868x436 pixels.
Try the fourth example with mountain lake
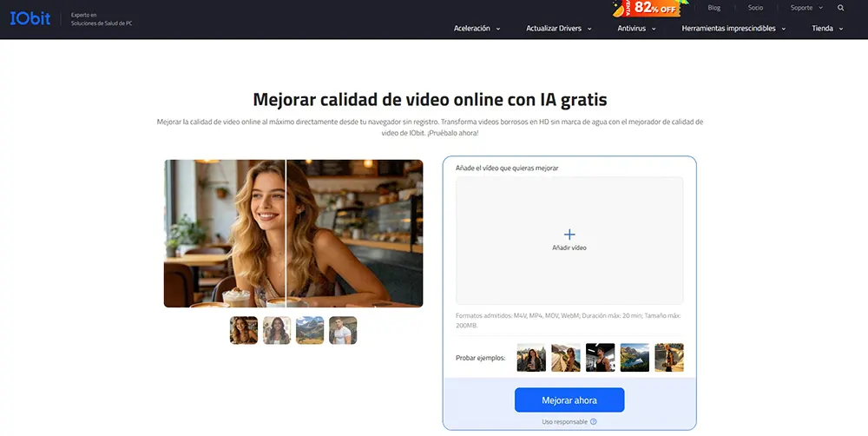(635, 357)
